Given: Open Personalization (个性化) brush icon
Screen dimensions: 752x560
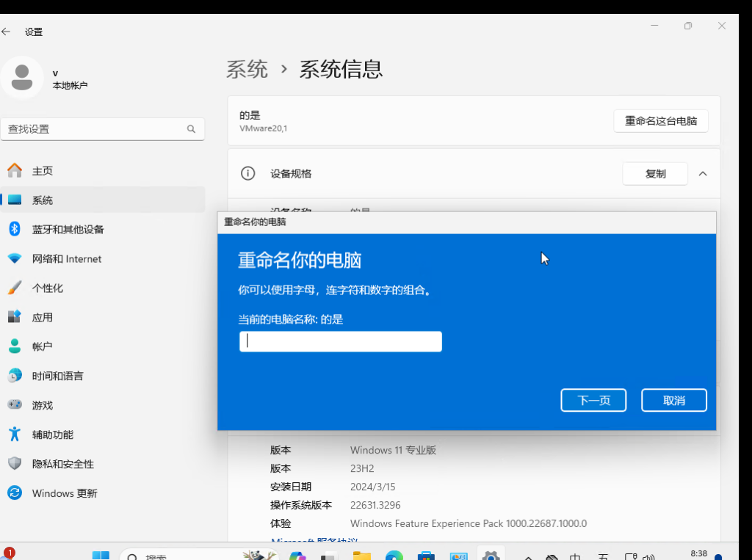Looking at the screenshot, I should point(15,288).
